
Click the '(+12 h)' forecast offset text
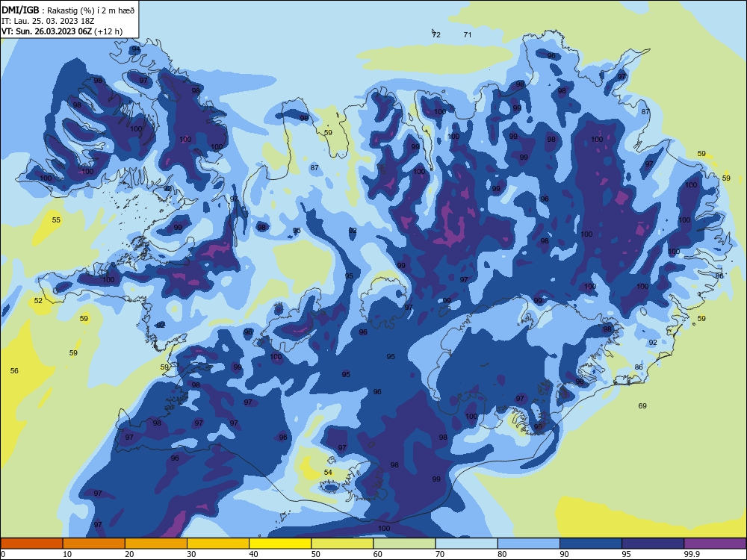click(108, 31)
